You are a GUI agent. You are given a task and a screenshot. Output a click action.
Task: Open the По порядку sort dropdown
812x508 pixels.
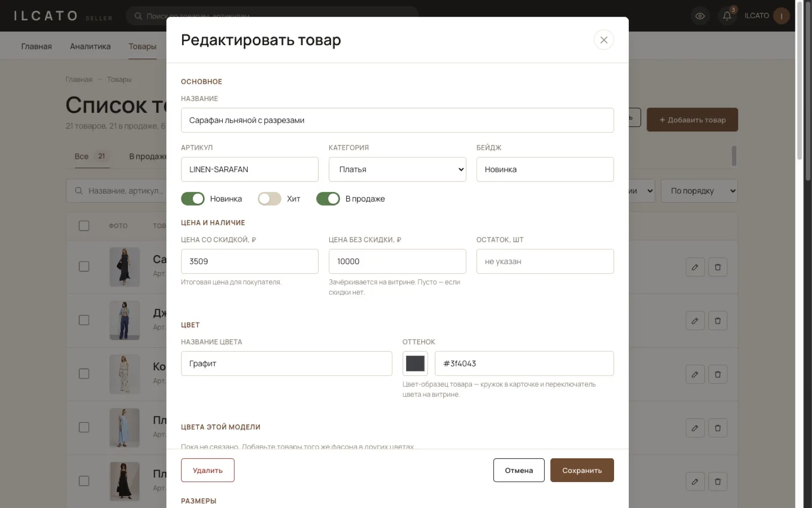pos(699,191)
